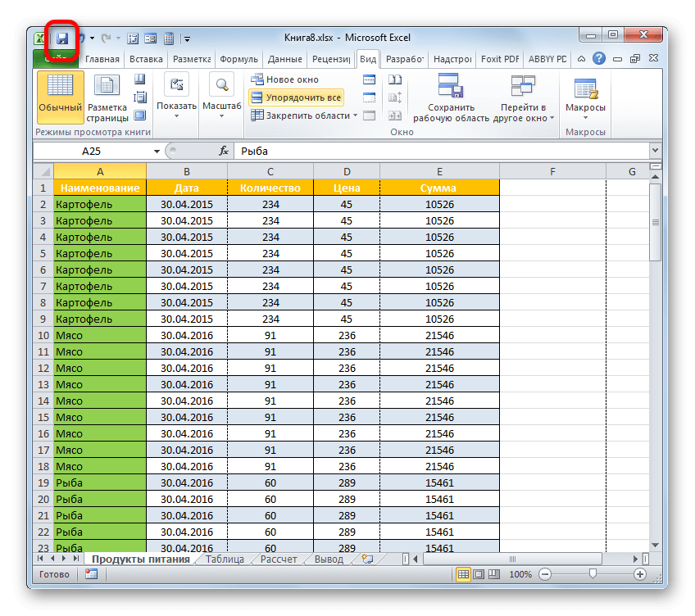This screenshot has height=616, width=695.
Task: Open Excel help question mark
Action: click(599, 58)
